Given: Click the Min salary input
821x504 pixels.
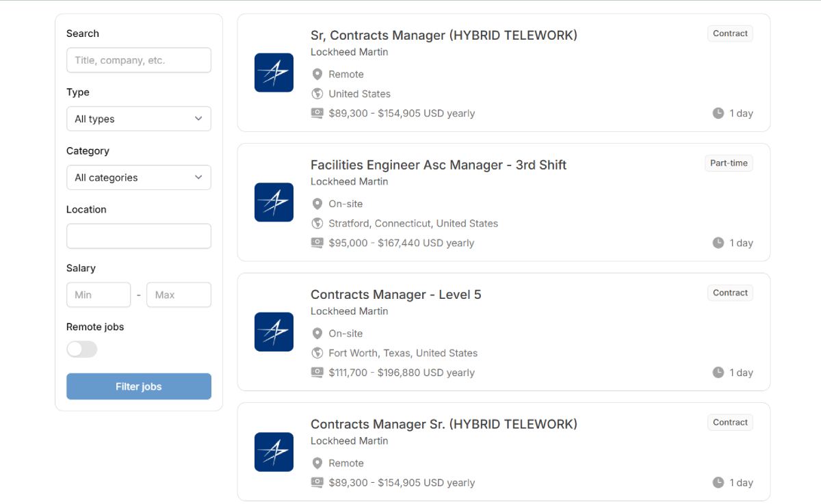Looking at the screenshot, I should pyautogui.click(x=99, y=295).
